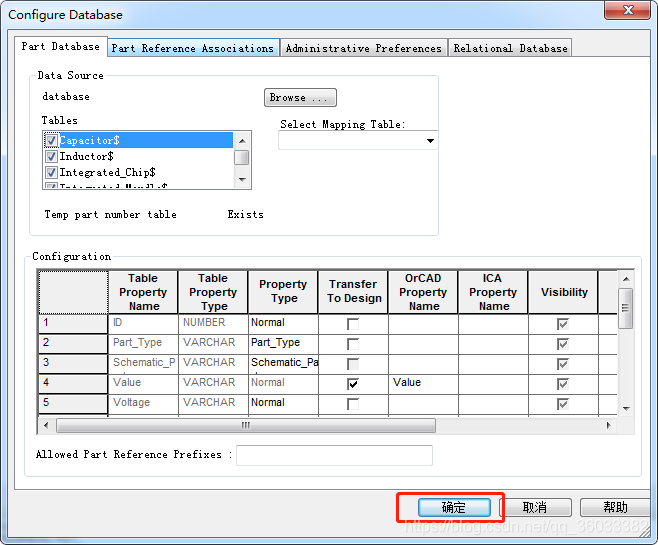Switch to Part Reference Associations tab

pos(192,48)
